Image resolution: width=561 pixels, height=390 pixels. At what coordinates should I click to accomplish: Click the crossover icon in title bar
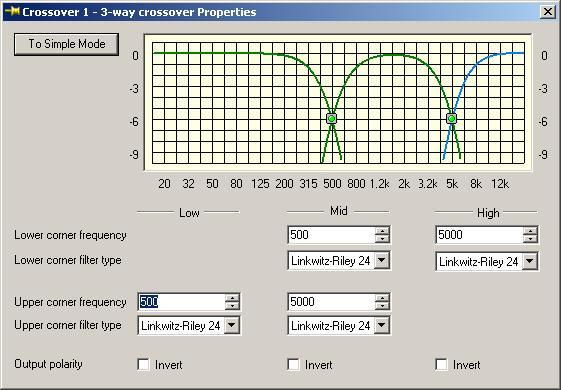click(12, 11)
